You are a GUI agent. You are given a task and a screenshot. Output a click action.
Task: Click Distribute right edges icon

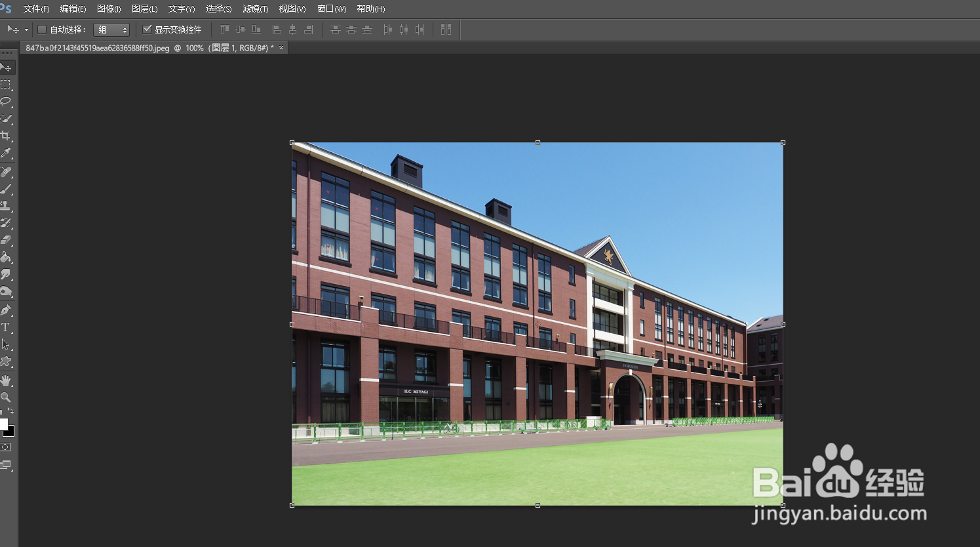click(420, 30)
